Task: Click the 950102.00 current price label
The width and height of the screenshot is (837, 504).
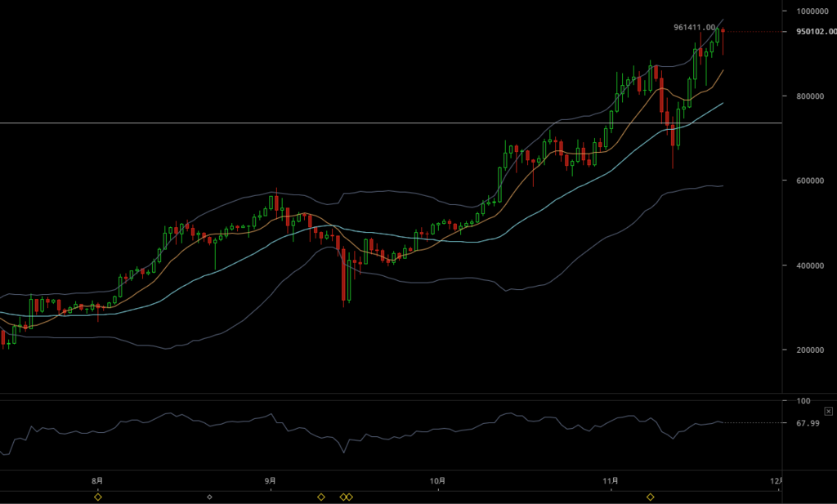Action: [x=817, y=32]
